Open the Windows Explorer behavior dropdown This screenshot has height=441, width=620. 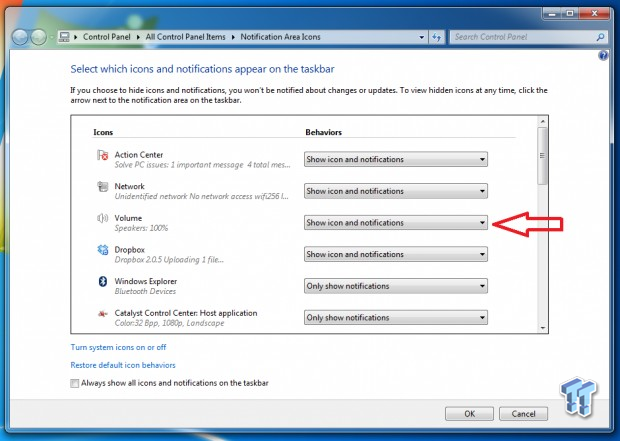pyautogui.click(x=396, y=286)
